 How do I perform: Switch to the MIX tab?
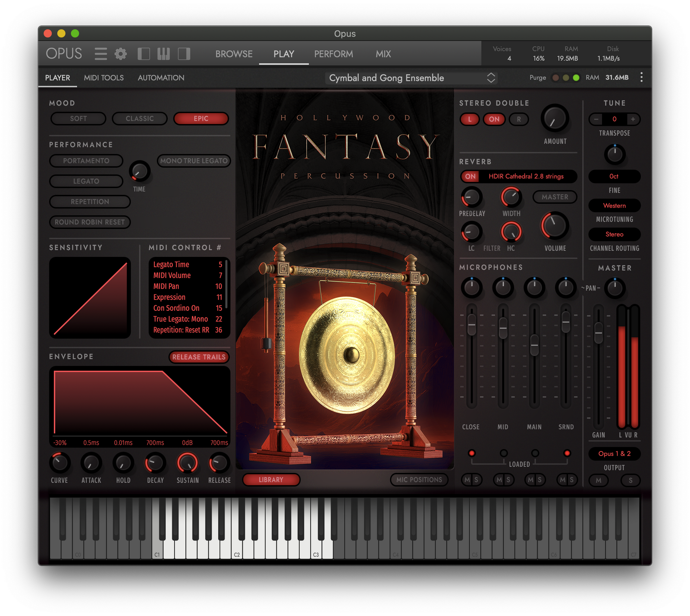point(383,54)
